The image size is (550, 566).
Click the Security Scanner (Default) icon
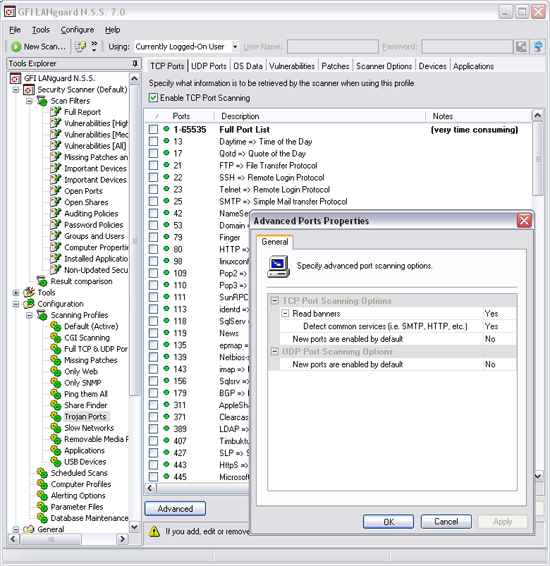[x=29, y=90]
